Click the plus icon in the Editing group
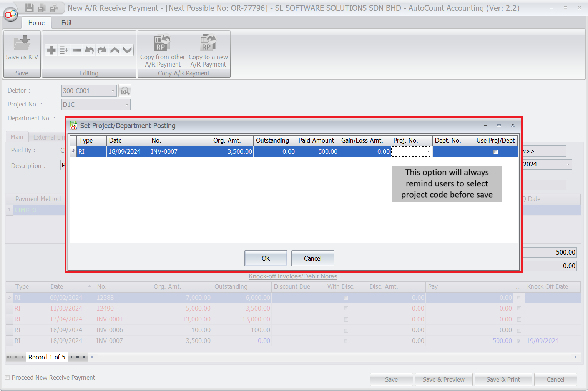The height and width of the screenshot is (391, 588). (x=51, y=50)
